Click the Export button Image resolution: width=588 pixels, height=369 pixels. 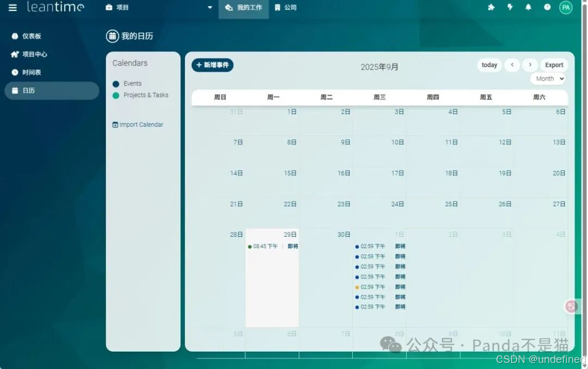[554, 65]
